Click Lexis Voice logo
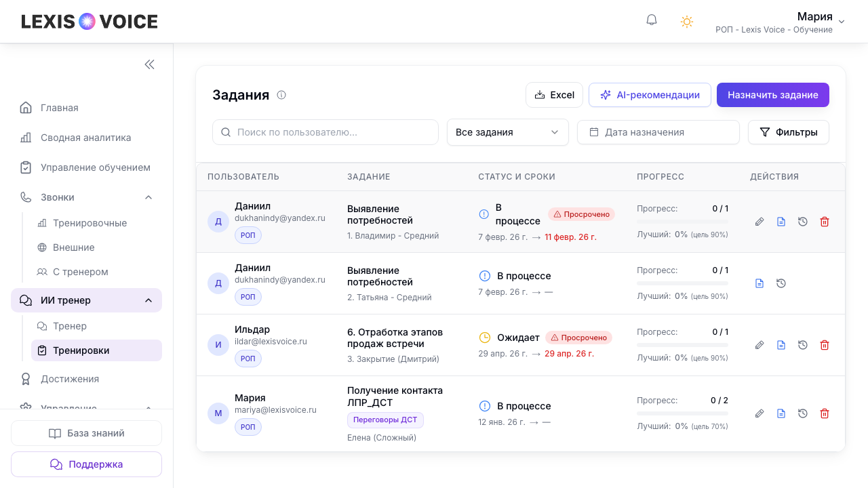 (x=90, y=22)
